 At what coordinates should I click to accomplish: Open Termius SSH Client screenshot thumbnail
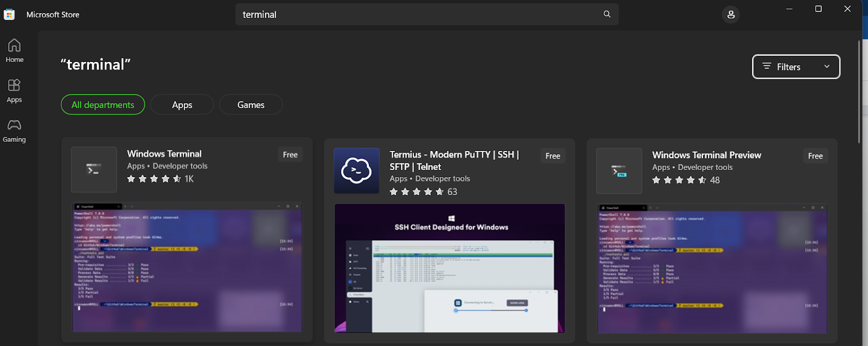coord(450,268)
